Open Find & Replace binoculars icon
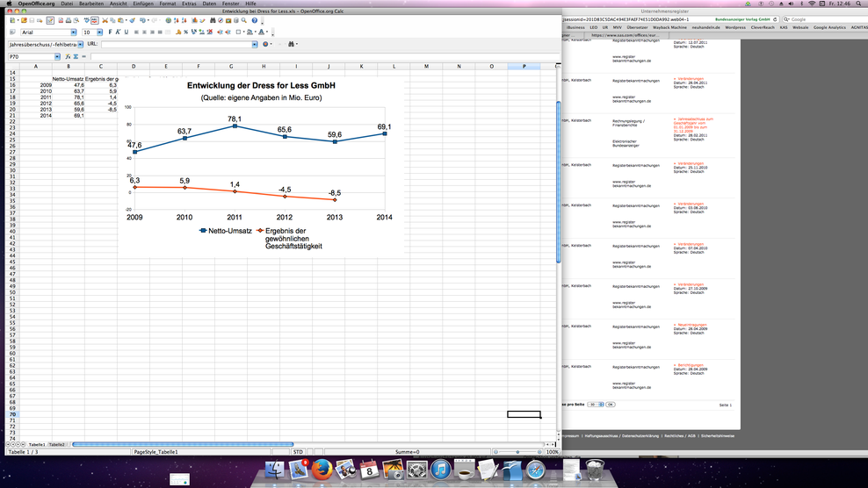 (213, 20)
